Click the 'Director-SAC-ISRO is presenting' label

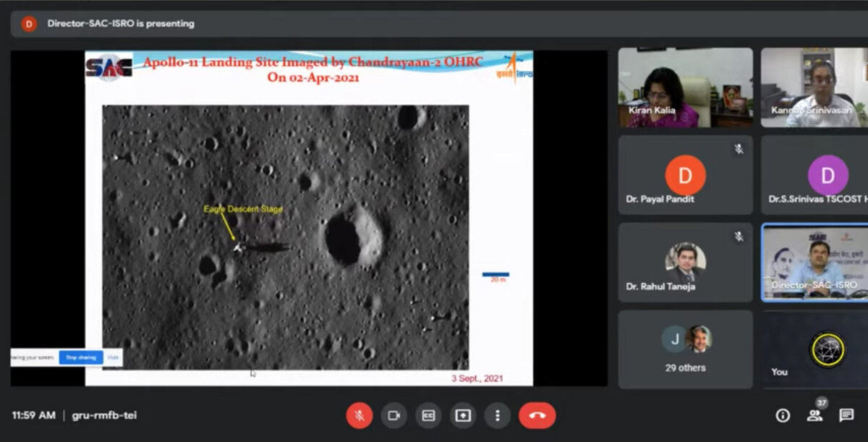(121, 23)
